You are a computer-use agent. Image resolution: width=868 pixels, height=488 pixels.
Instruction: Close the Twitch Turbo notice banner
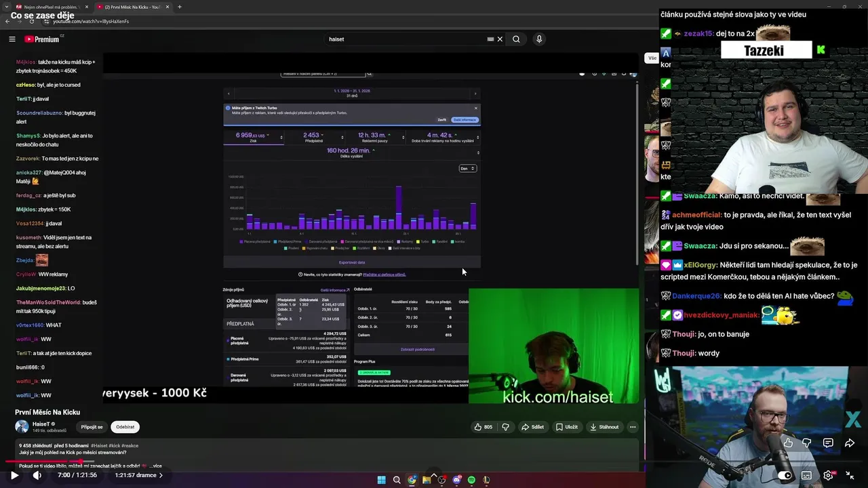[x=476, y=108]
